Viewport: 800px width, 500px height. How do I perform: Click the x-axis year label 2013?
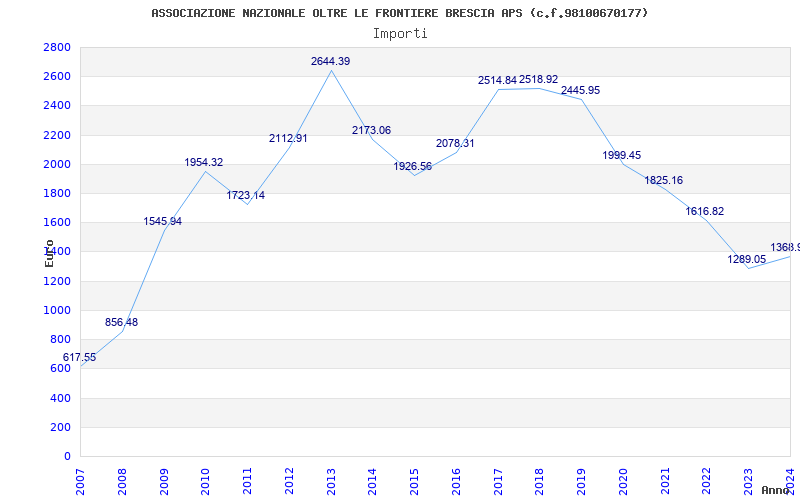(x=331, y=482)
